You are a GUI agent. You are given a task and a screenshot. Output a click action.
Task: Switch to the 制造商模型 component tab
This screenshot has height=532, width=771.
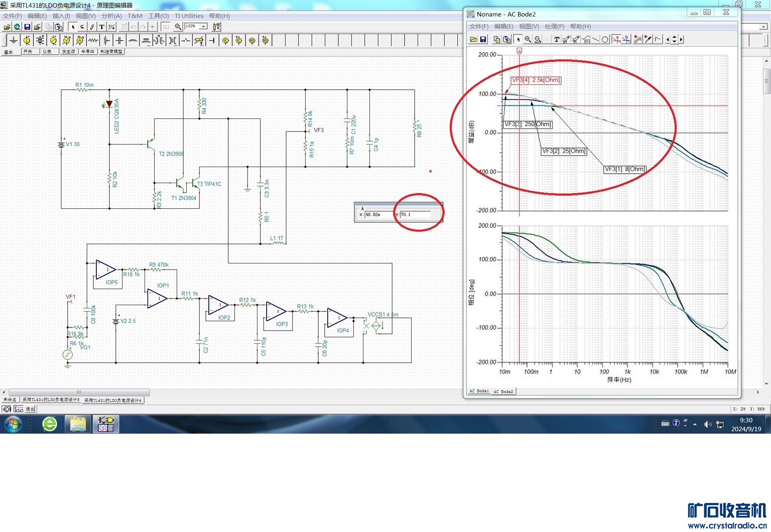(111, 52)
